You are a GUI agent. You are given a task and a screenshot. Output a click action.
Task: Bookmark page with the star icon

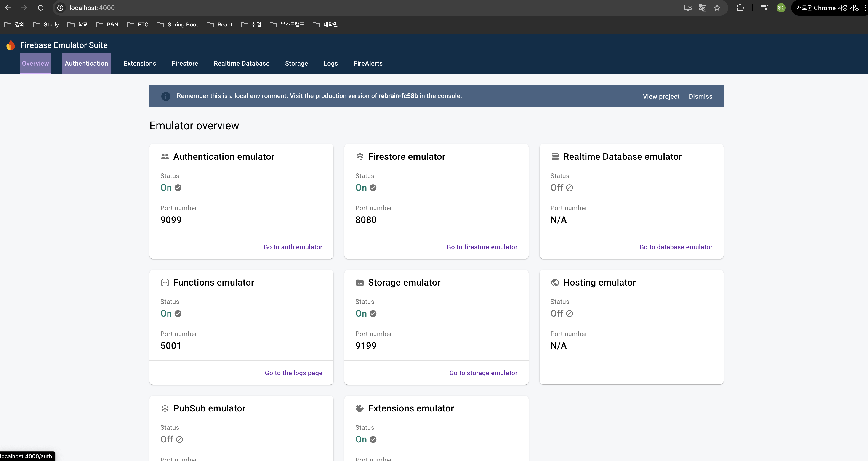(x=717, y=8)
